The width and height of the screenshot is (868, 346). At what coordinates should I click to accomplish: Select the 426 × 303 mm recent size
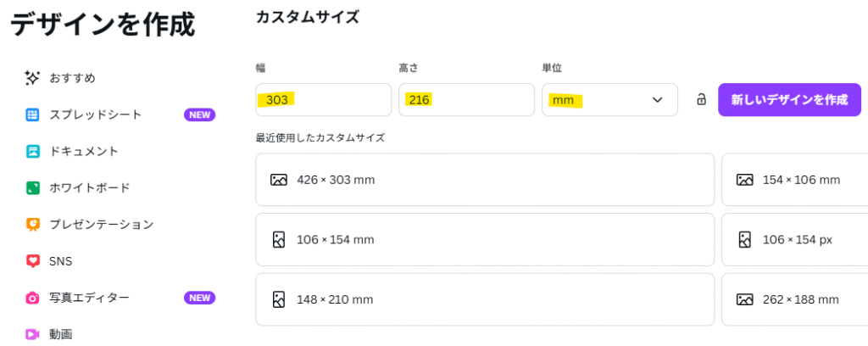coord(485,180)
